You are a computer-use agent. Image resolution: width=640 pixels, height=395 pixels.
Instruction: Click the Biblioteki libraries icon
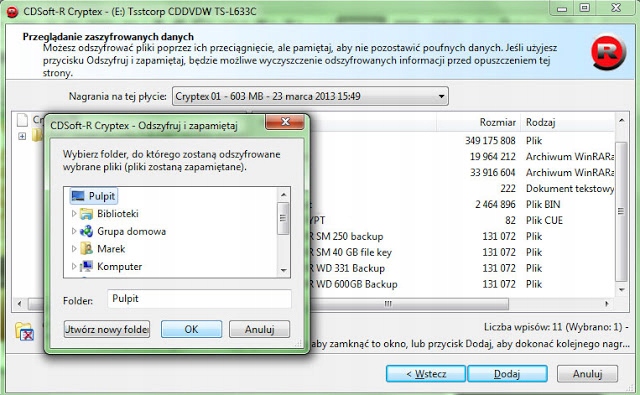86,213
